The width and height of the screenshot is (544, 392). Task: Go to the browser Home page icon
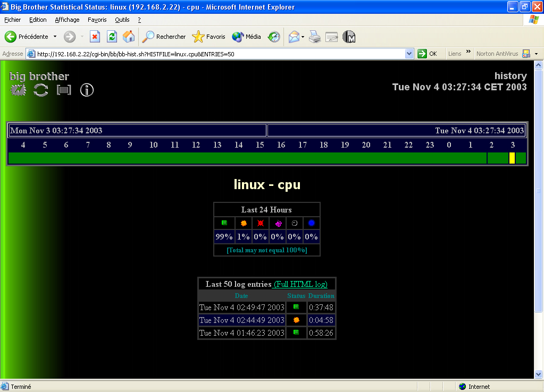[129, 37]
